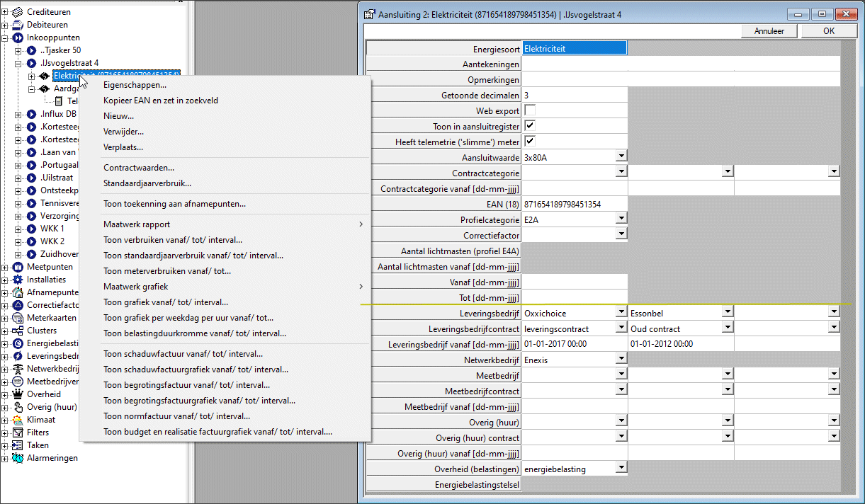
Task: Click the Installaties gear icon
Action: click(x=18, y=280)
